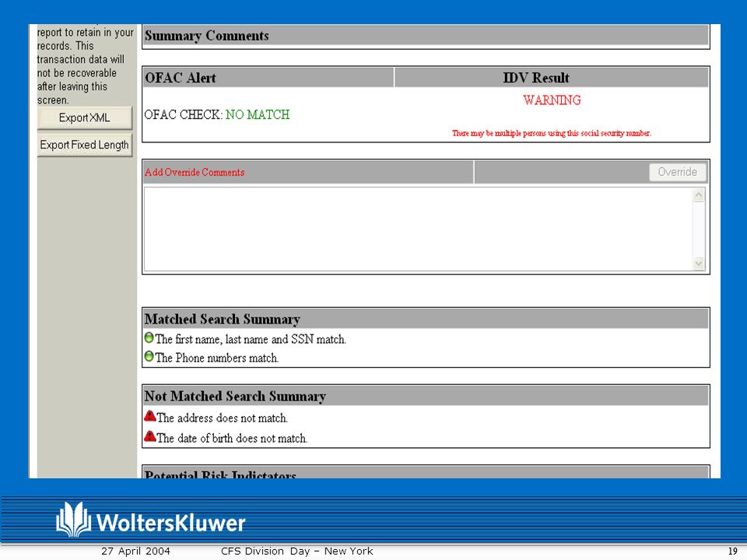The height and width of the screenshot is (560, 747).
Task: Click the red WARNING result text
Action: coord(552,100)
